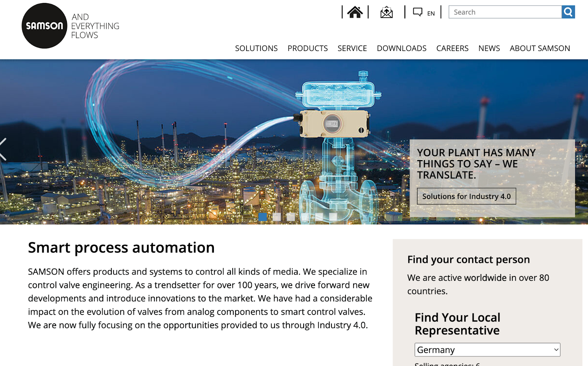Open the SOLUTIONS menu
Viewport: 588px width, 366px height.
point(256,48)
